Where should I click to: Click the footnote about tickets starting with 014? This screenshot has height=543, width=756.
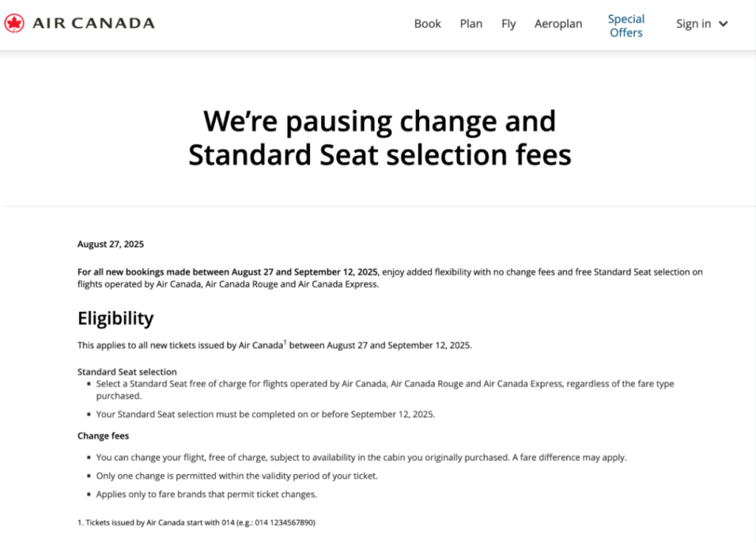(x=196, y=522)
